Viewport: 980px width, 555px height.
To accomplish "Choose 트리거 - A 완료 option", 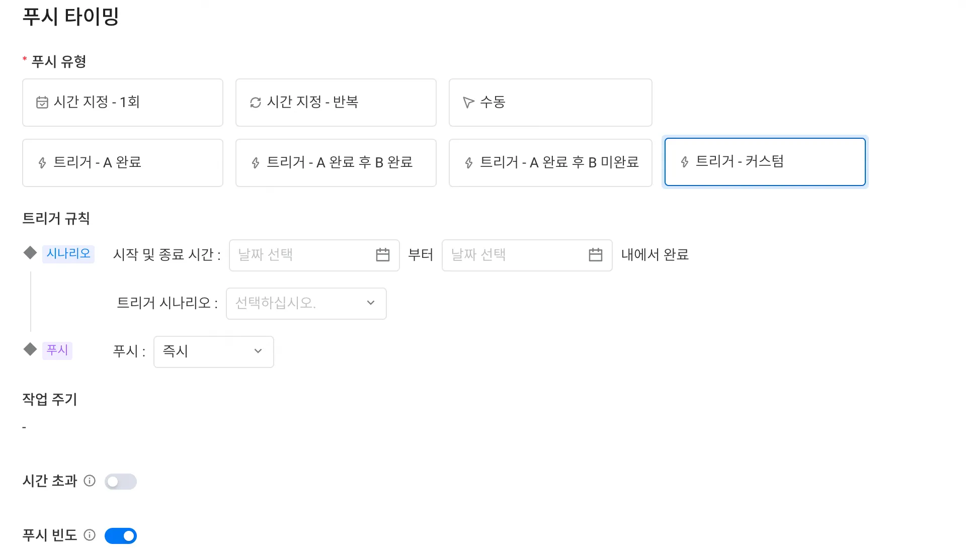I will 123,163.
